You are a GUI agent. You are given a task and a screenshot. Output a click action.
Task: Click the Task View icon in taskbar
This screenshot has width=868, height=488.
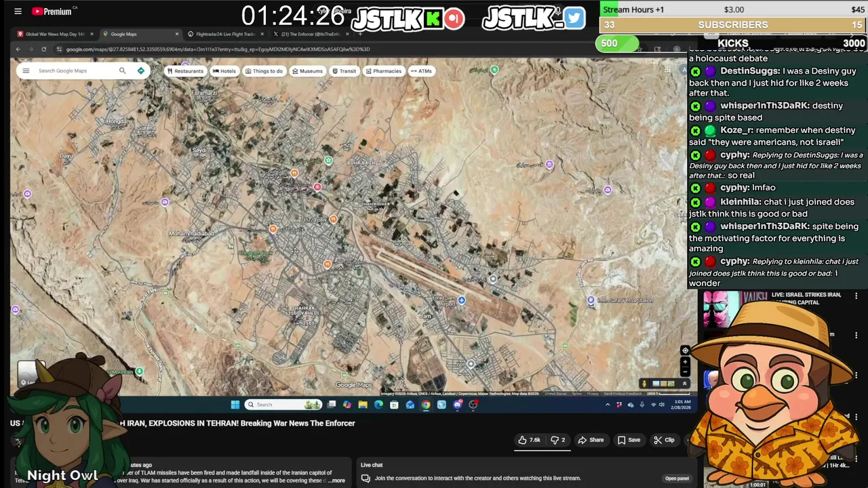(x=332, y=405)
